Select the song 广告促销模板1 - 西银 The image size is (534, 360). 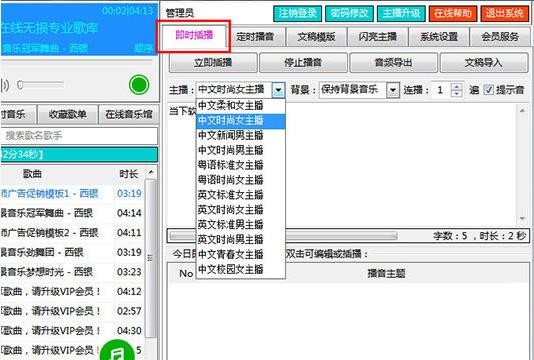pyautogui.click(x=72, y=194)
